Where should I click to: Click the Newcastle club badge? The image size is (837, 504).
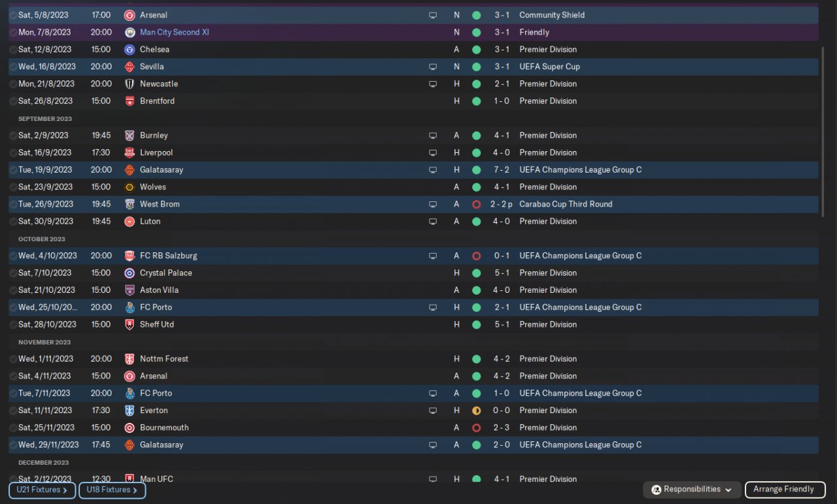pyautogui.click(x=129, y=84)
